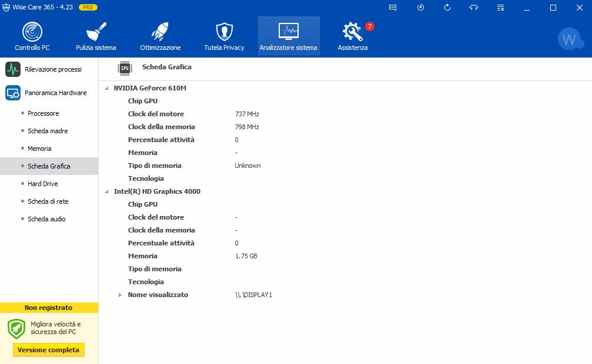Select Analizzatore sistema monitor tab
592x364 pixels.
click(x=289, y=36)
